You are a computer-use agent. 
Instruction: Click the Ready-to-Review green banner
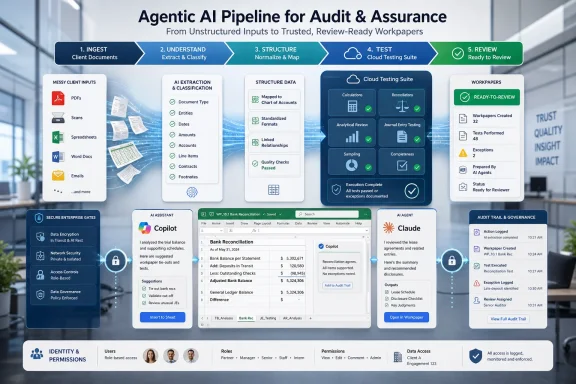(x=487, y=97)
